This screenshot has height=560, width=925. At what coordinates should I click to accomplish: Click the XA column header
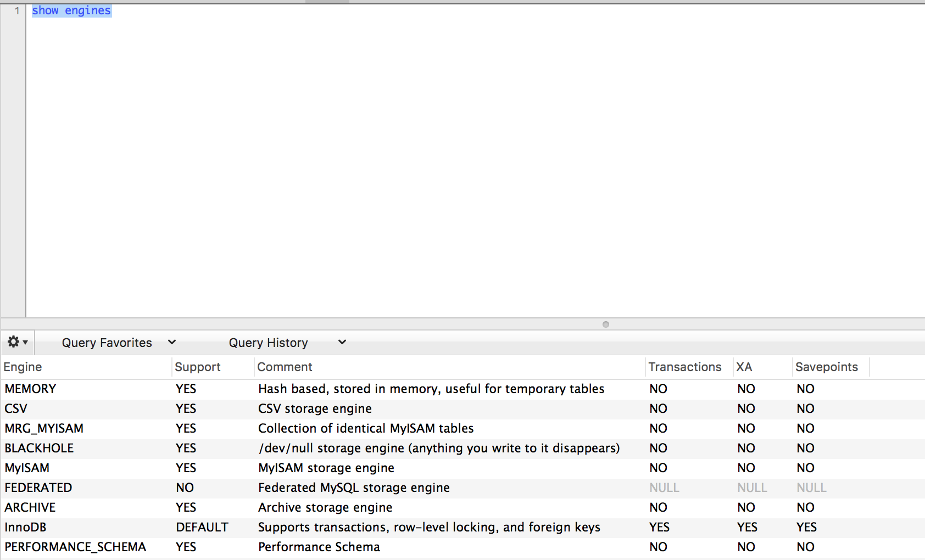click(744, 367)
